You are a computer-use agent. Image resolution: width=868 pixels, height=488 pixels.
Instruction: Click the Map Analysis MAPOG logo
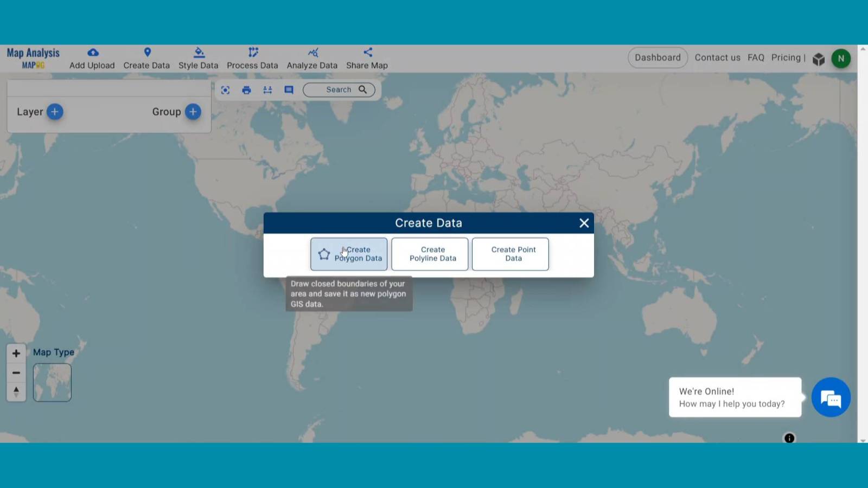[33, 58]
